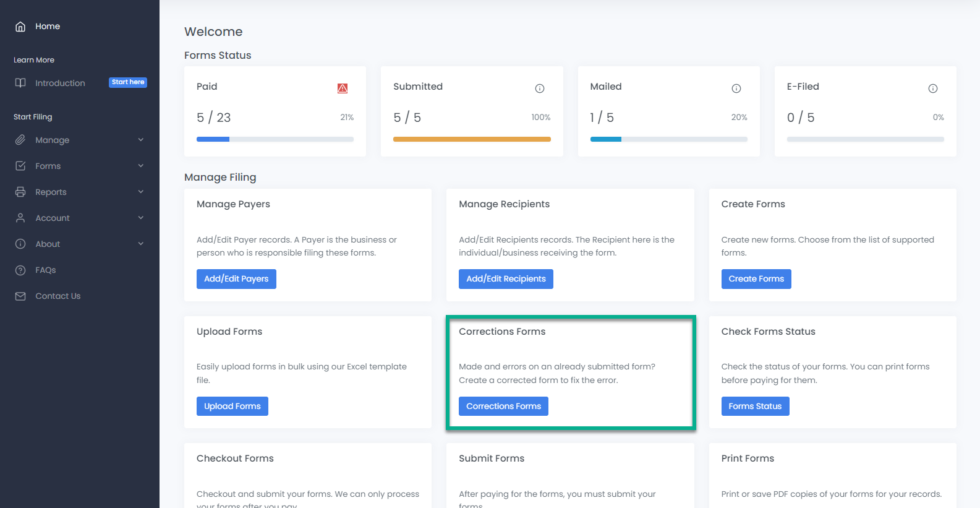
Task: Click the Introduction book icon
Action: coord(20,83)
